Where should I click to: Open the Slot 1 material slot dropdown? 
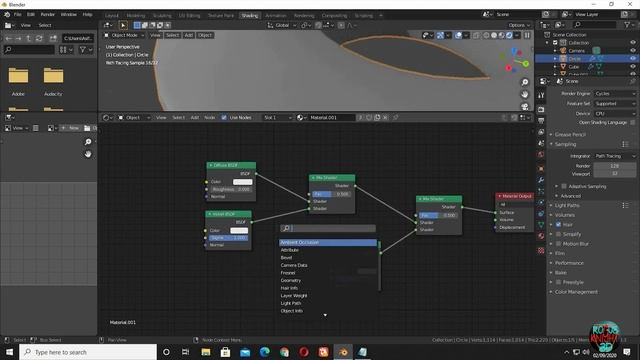[x=278, y=118]
